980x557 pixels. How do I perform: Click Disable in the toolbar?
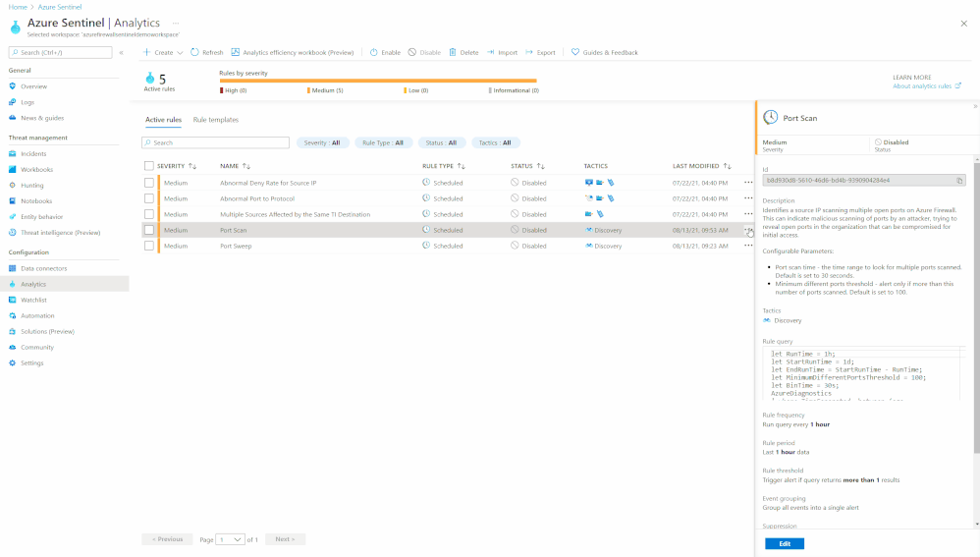pos(424,52)
